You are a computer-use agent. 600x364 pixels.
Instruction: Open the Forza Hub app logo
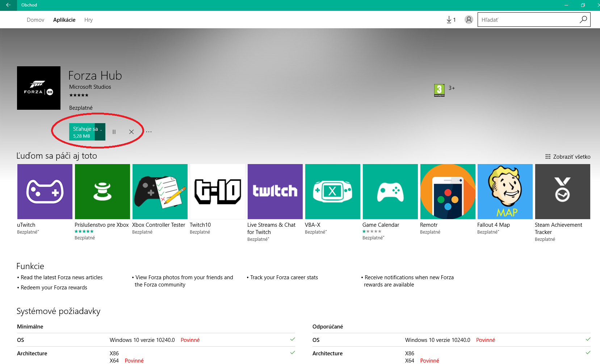click(x=39, y=88)
